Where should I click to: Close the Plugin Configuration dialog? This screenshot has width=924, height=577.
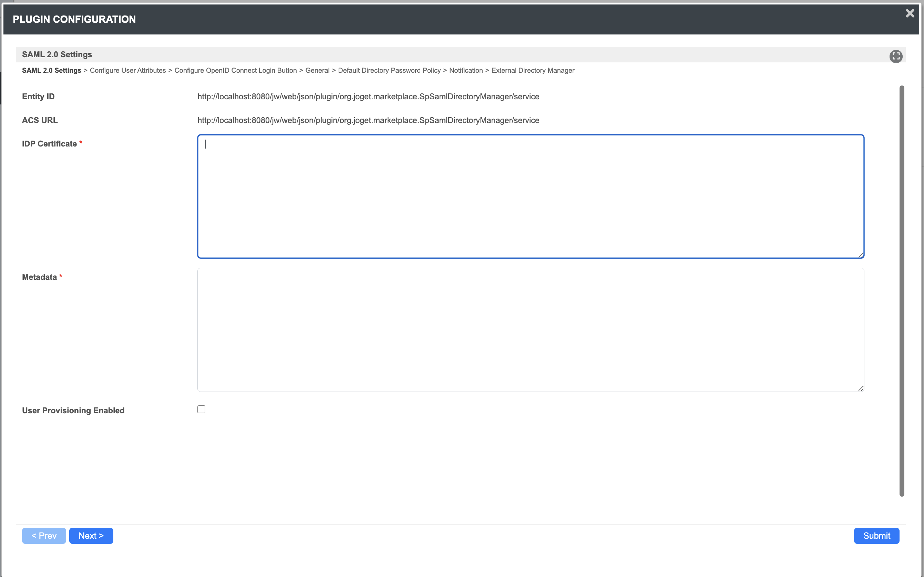(910, 14)
